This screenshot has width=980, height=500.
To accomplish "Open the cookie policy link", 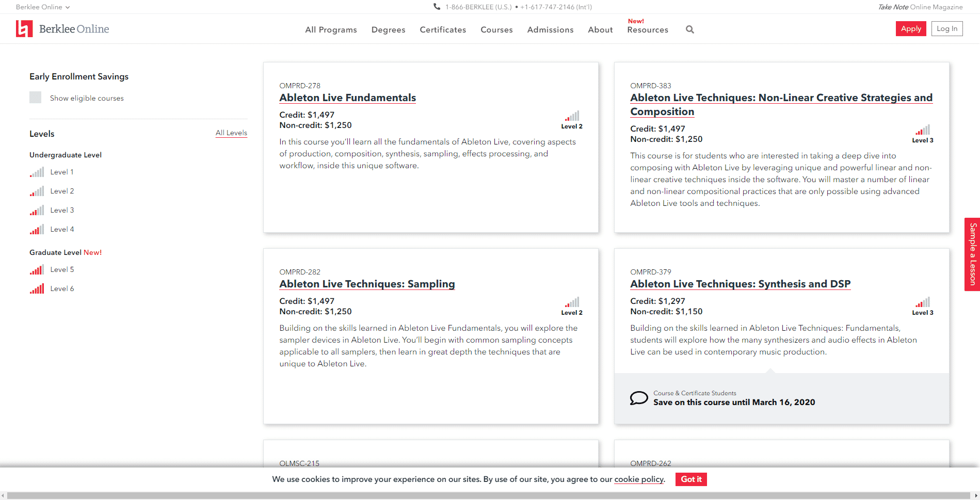I will (639, 479).
